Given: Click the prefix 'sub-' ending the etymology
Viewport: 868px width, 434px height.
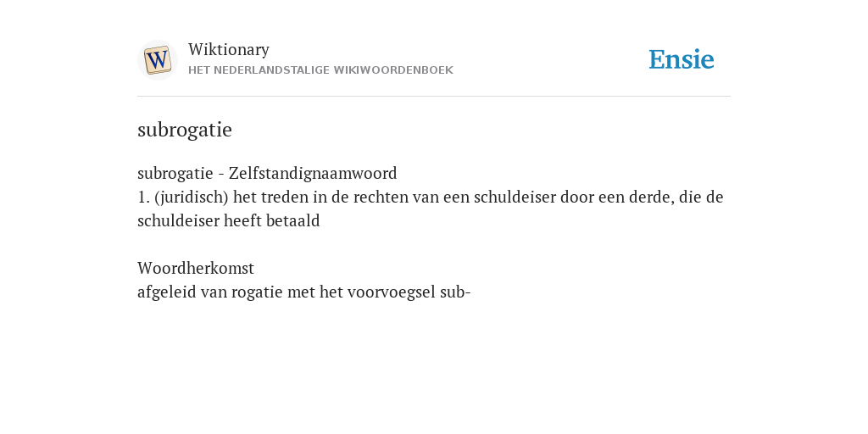Looking at the screenshot, I should tap(455, 292).
